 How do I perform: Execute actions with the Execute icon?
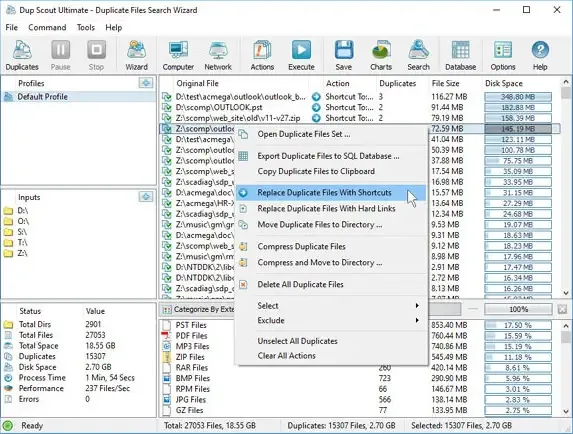click(x=301, y=55)
